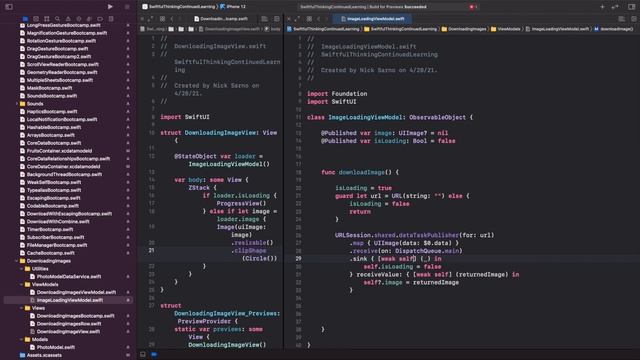
Task: Collapse the DownloadingImages folder
Action: (17, 261)
